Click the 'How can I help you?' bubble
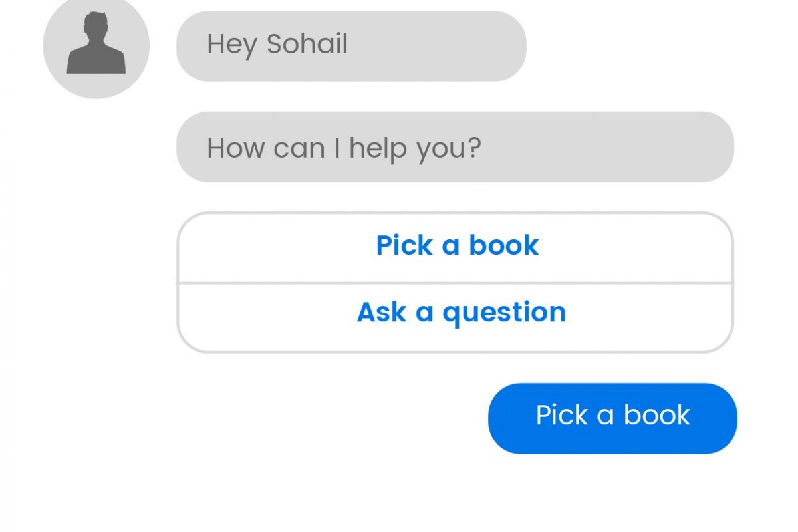 tap(455, 147)
